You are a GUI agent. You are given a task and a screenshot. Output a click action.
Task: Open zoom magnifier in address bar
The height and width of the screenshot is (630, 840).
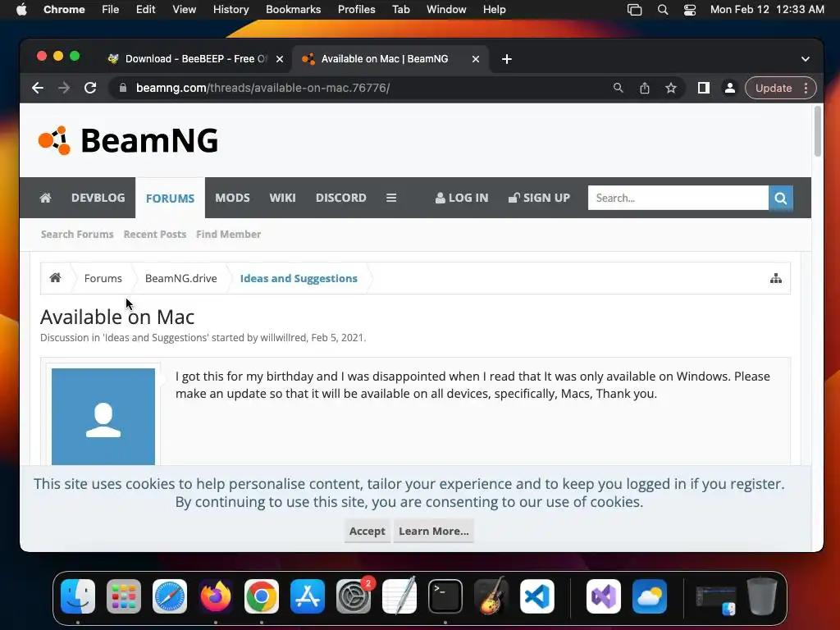point(619,88)
